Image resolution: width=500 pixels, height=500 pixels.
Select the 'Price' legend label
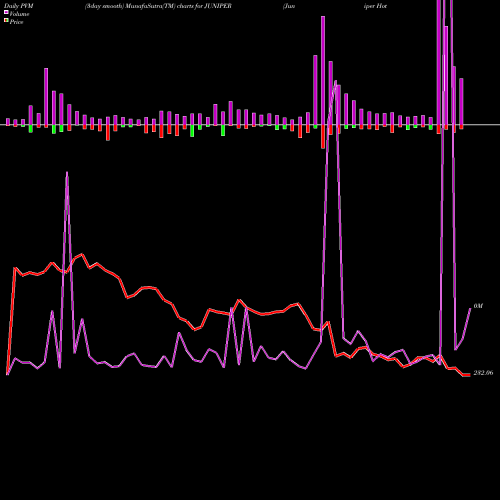point(16,22)
